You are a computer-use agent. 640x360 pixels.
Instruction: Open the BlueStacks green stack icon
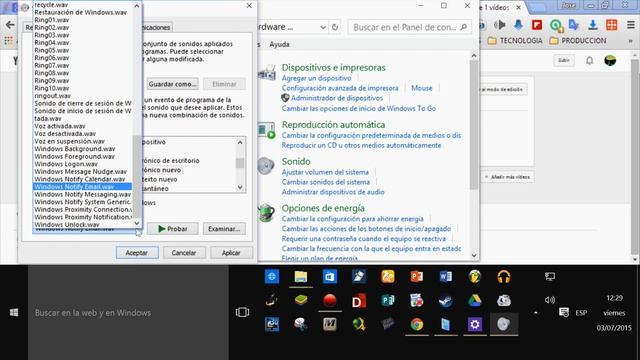pyautogui.click(x=301, y=301)
